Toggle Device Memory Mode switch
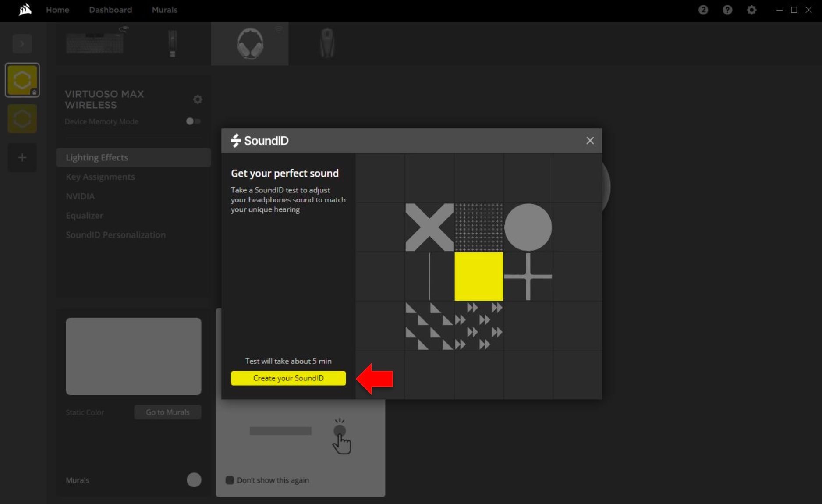The width and height of the screenshot is (822, 504). click(193, 121)
